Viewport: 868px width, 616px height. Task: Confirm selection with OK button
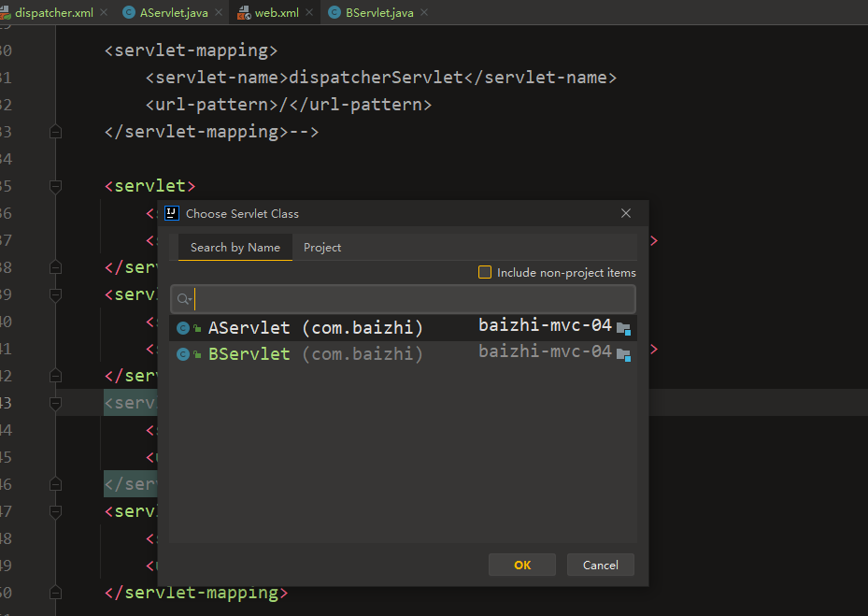pos(522,565)
